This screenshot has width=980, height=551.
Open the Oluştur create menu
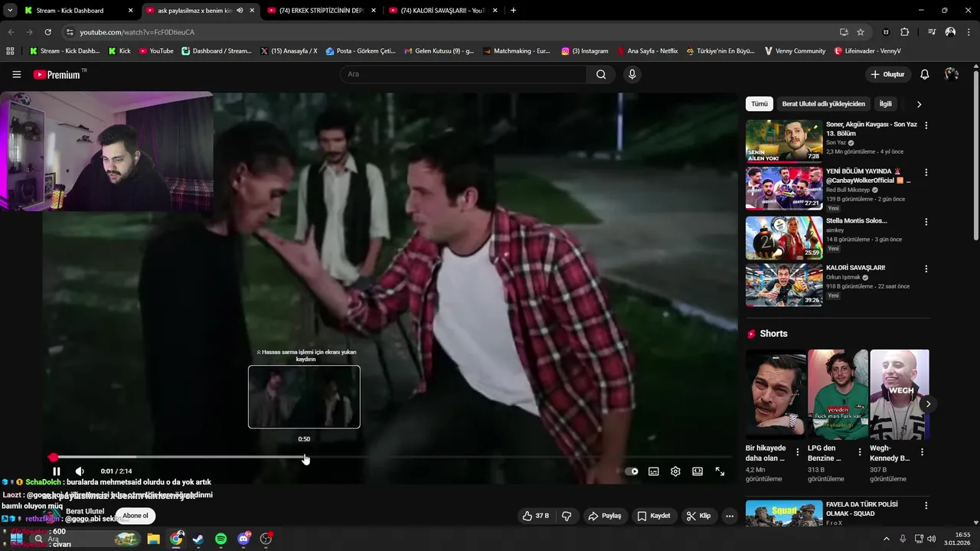888,74
